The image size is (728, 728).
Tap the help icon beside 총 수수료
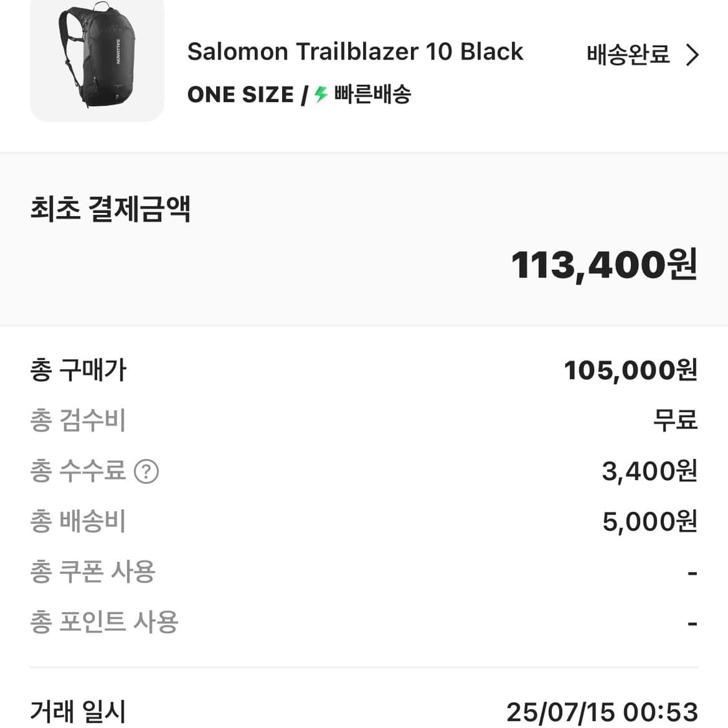(146, 472)
